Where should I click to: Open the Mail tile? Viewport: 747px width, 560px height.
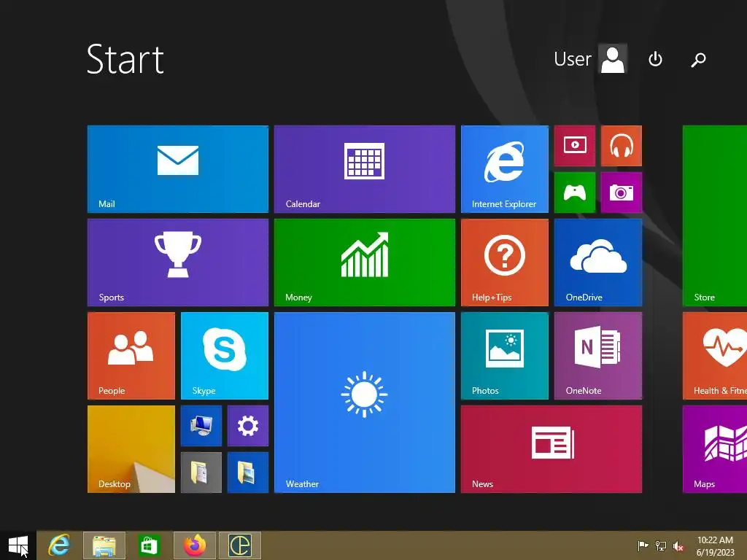[178, 169]
